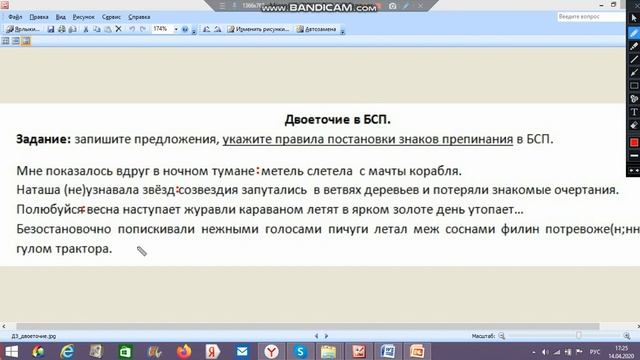Click Изменить рисунки button
This screenshot has width=640, height=360.
pyautogui.click(x=258, y=29)
